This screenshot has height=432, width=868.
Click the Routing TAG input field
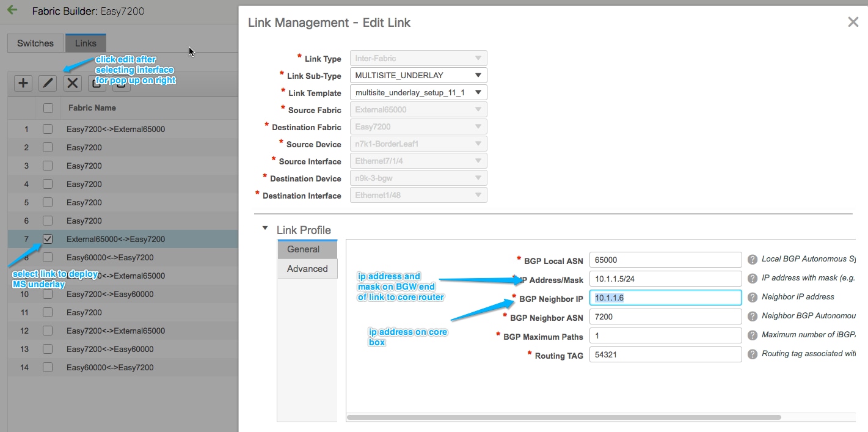(x=665, y=354)
